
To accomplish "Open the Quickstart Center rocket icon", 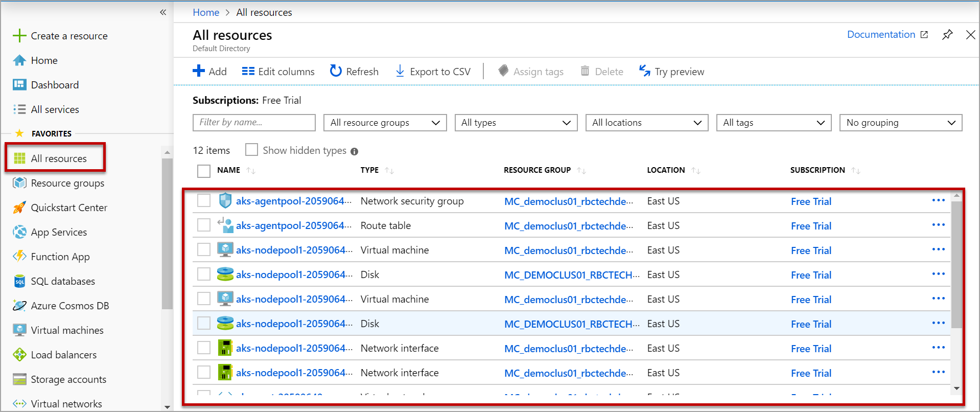I will 19,208.
